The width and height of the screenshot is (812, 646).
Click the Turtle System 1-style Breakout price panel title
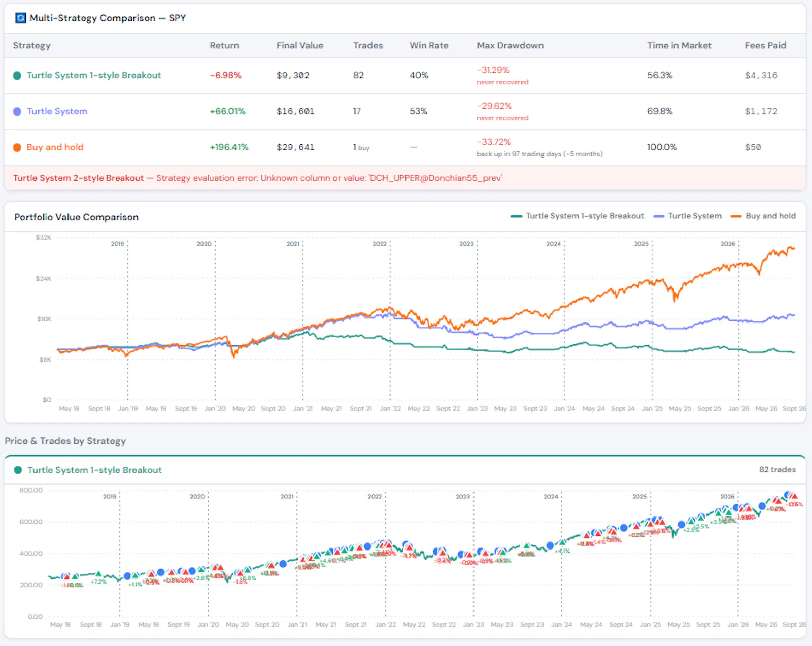94,470
